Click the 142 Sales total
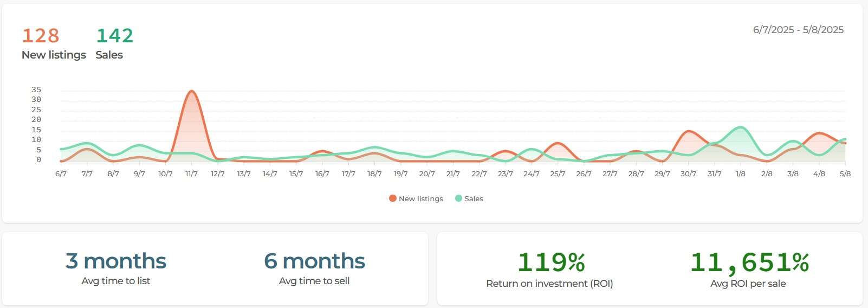This screenshot has width=868, height=308. (x=114, y=36)
